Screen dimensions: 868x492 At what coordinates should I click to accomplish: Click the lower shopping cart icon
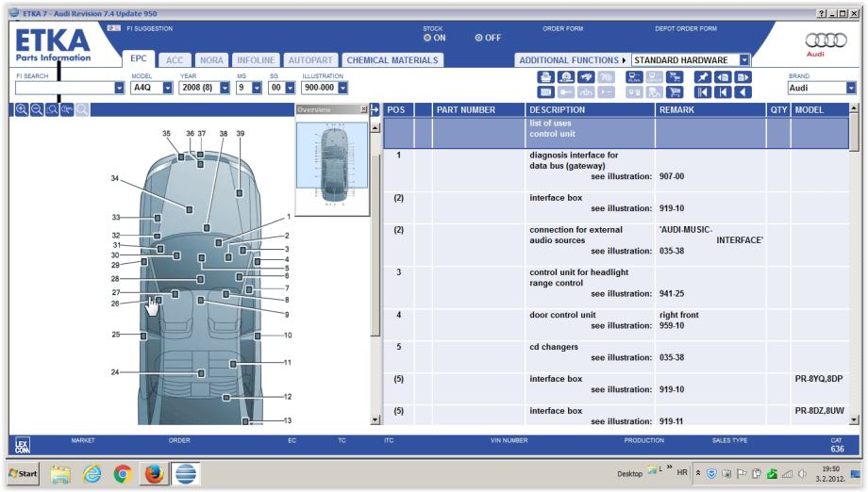[675, 91]
